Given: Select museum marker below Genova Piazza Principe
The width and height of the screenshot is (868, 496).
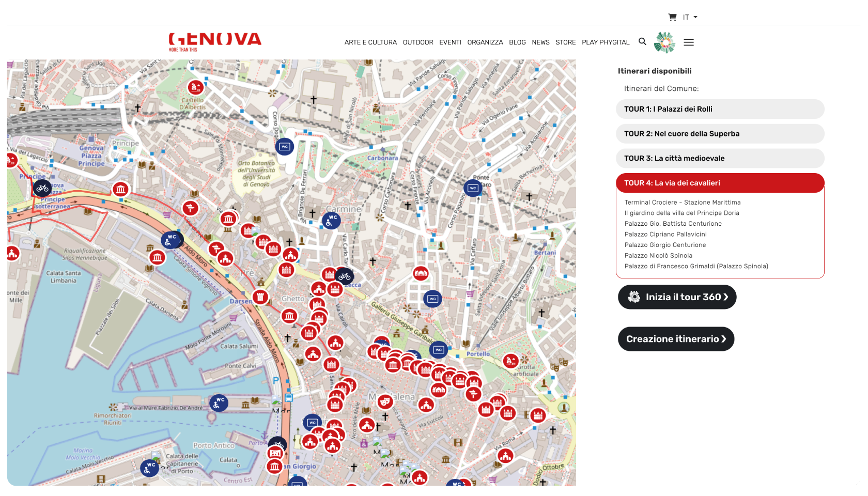Looking at the screenshot, I should (120, 189).
